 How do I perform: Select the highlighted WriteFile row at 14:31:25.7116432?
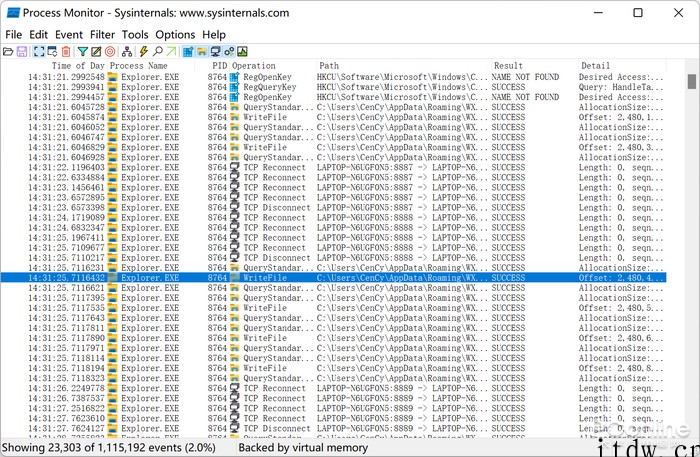pos(333,278)
